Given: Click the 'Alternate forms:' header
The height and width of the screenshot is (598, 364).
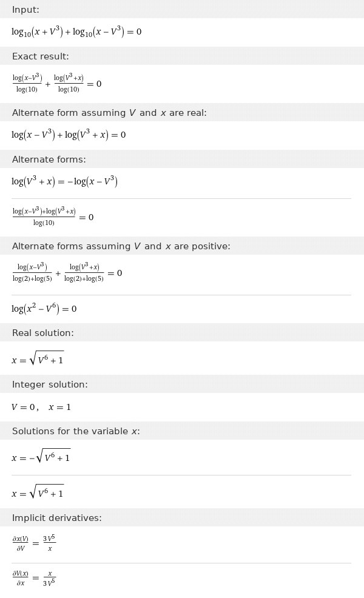Looking at the screenshot, I should coord(49,160).
